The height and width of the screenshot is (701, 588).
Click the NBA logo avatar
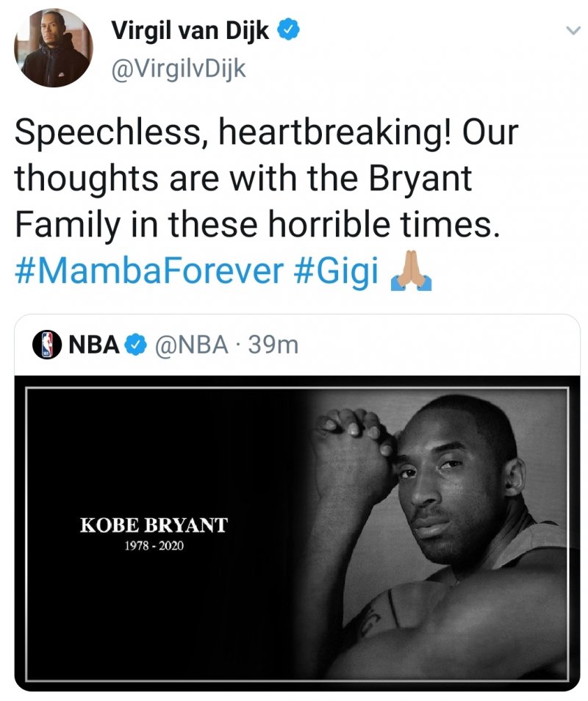(x=46, y=344)
